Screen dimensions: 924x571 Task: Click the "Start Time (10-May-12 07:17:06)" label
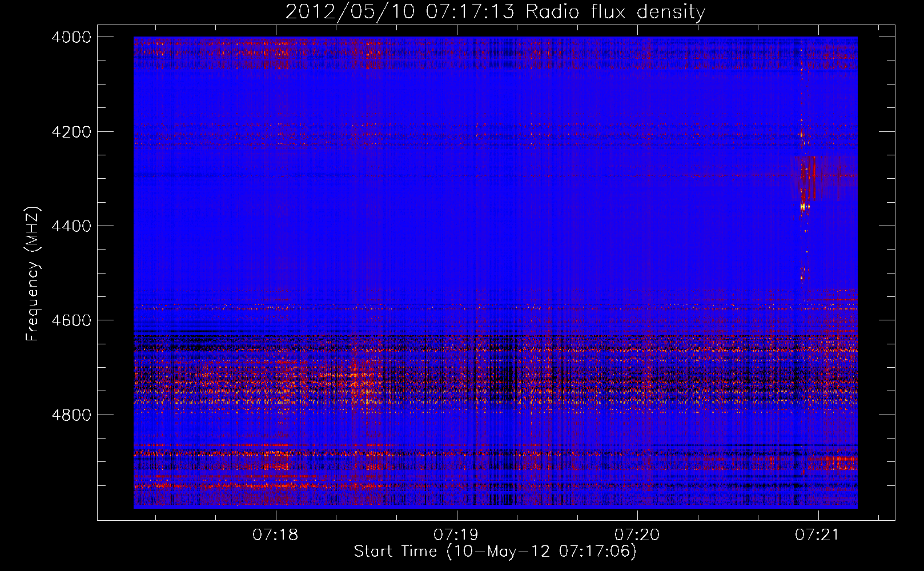click(495, 552)
